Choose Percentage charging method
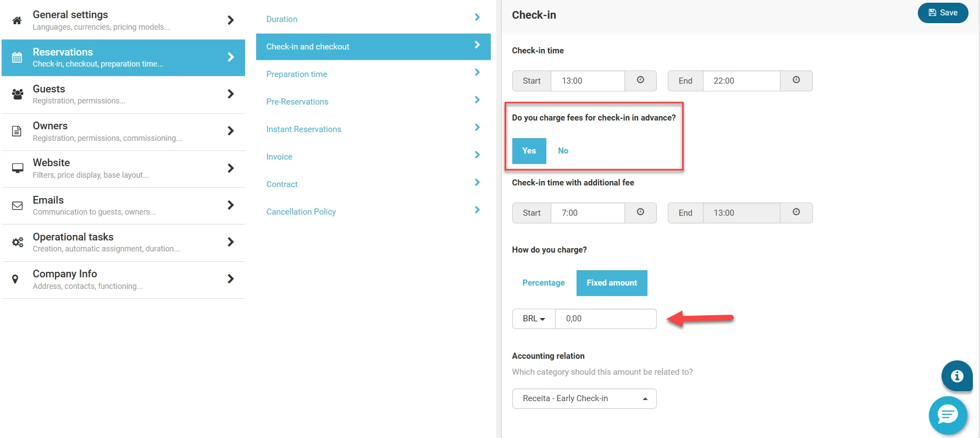This screenshot has width=980, height=438. pyautogui.click(x=543, y=283)
